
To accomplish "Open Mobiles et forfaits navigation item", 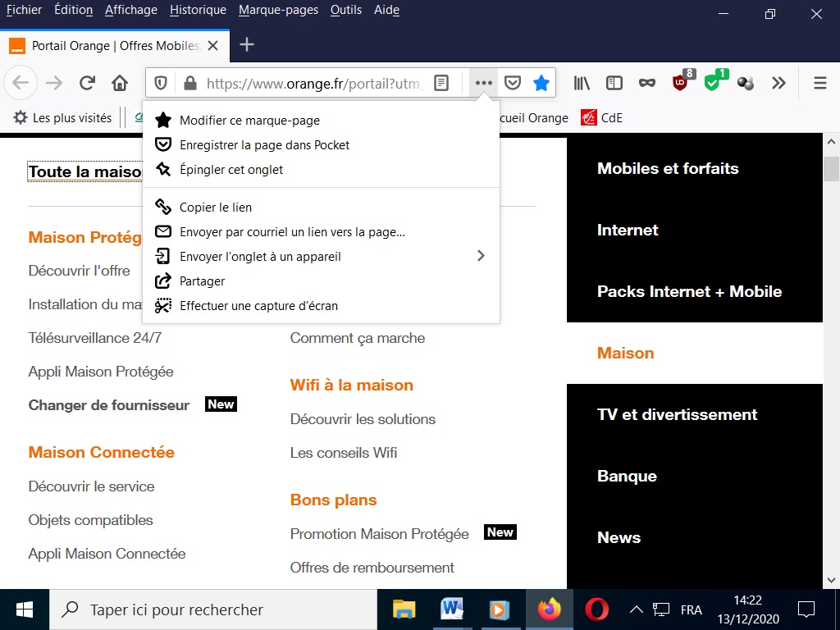I will coord(668,168).
